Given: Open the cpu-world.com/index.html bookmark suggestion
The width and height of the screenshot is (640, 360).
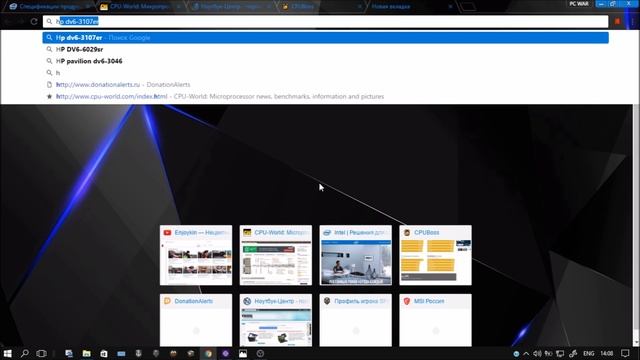Looking at the screenshot, I should coord(325,96).
